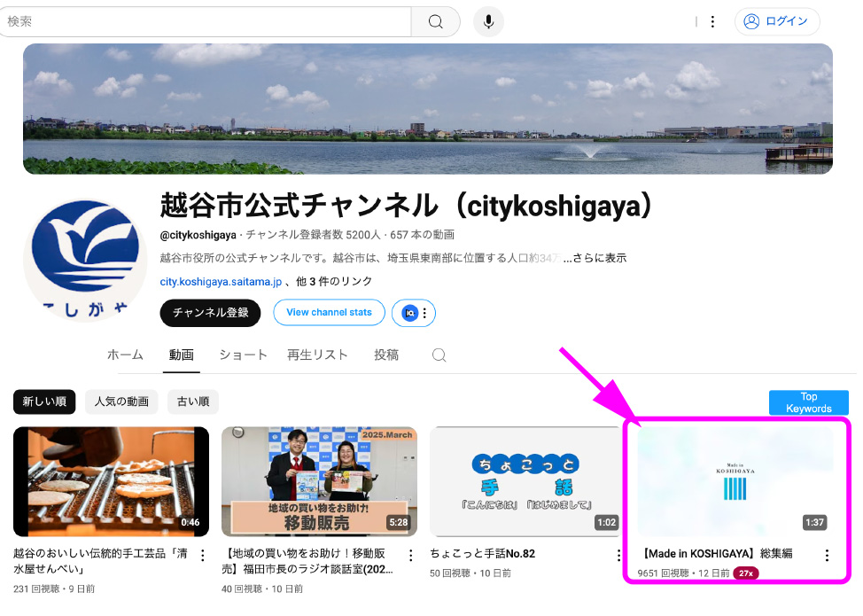
Task: Select the 新しい順 sort filter
Action: (x=44, y=402)
